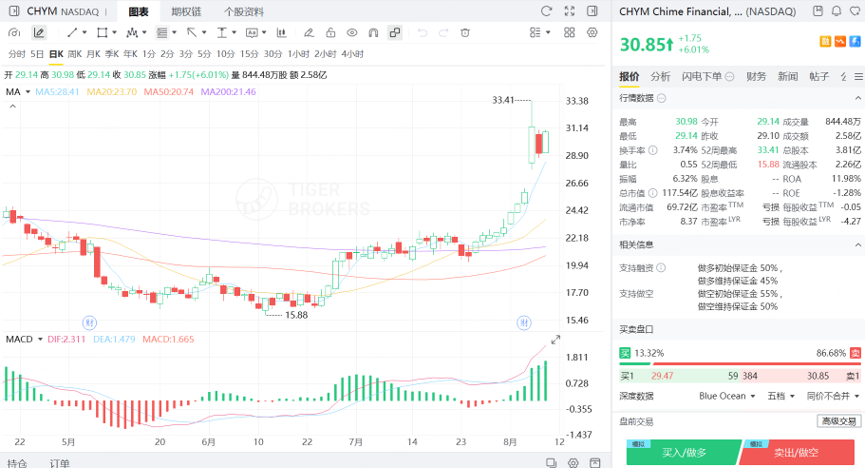Open the notes icon beside stock title
This screenshot has width=865, height=468.
tap(818, 11)
